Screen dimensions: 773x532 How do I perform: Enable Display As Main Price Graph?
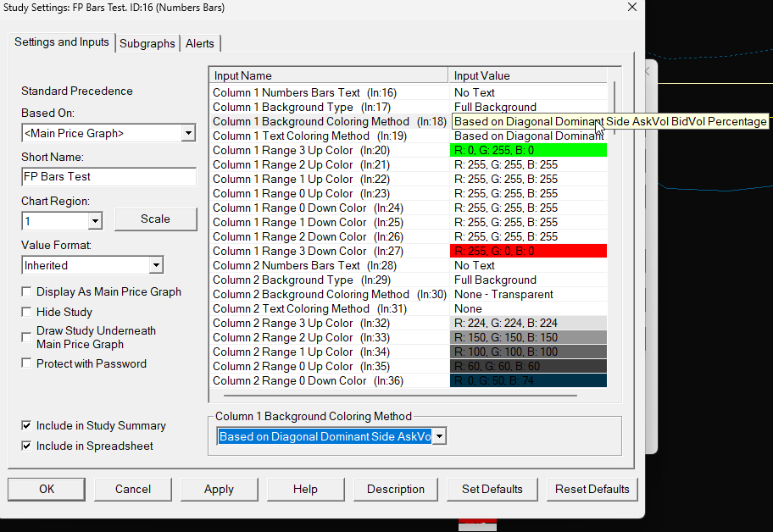[26, 292]
